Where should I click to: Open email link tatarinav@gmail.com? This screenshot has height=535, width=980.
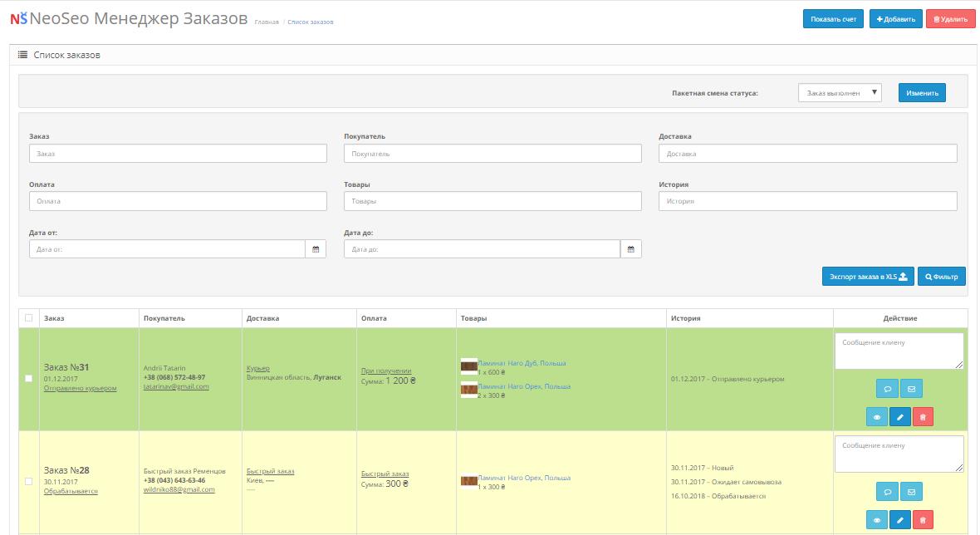[176, 387]
